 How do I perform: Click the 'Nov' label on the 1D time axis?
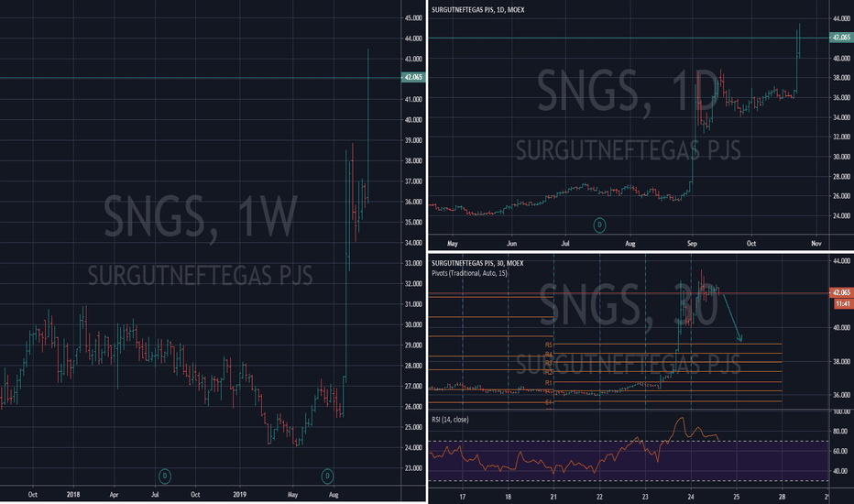point(816,244)
